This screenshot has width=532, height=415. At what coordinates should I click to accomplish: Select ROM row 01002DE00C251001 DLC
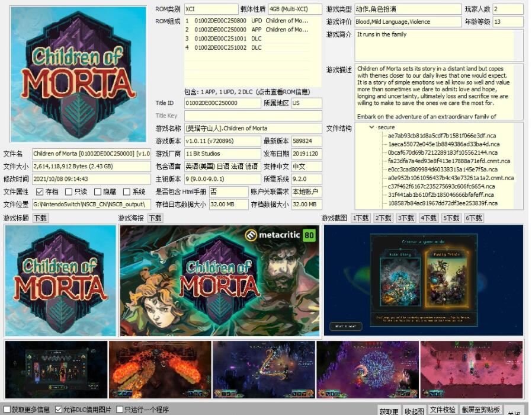248,39
